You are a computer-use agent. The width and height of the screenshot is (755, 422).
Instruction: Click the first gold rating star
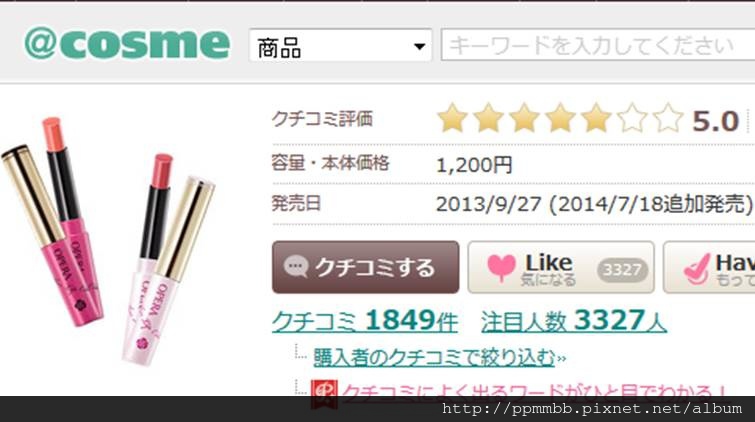pos(452,118)
